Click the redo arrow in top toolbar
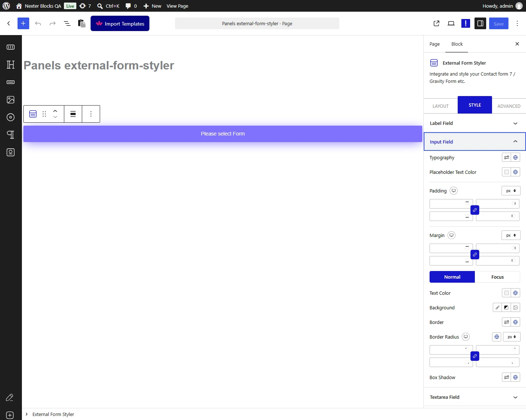Screen dimensions: 526x420 [x=53, y=23]
